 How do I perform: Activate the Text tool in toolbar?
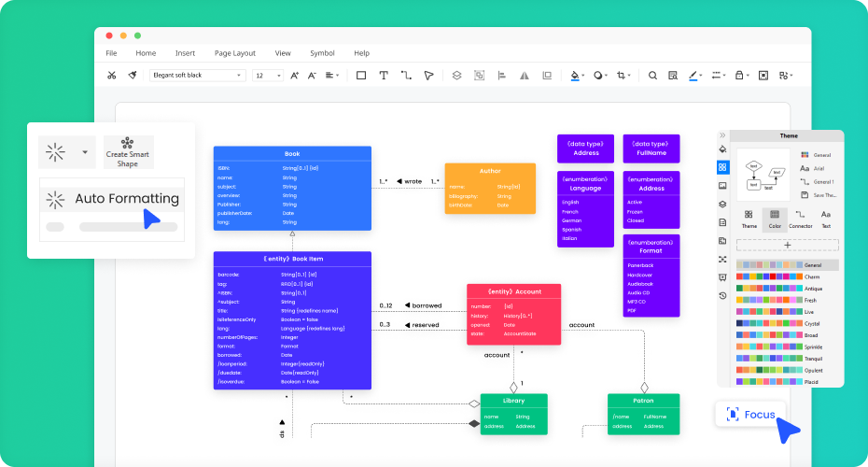(x=384, y=75)
